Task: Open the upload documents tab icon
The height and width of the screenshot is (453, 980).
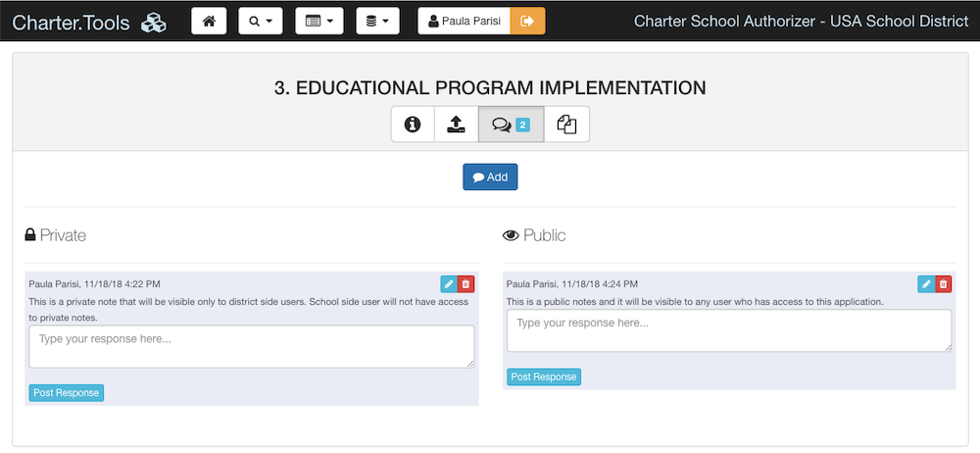Action: pyautogui.click(x=457, y=125)
